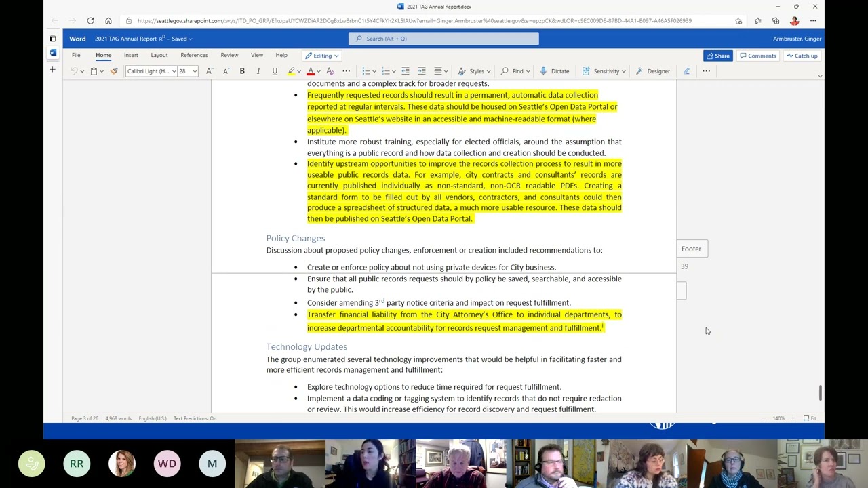Screen dimensions: 868x488
Task: Click the Undo icon
Action: [74, 71]
